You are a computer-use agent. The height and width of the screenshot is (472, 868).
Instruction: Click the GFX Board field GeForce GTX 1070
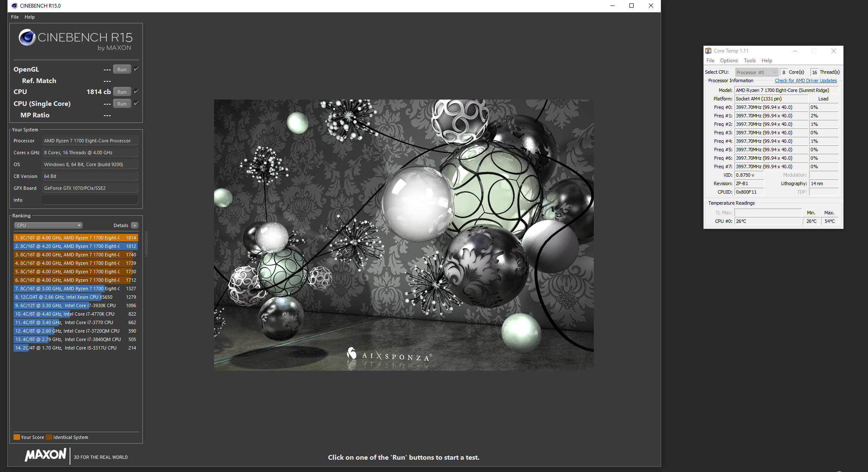pyautogui.click(x=90, y=188)
